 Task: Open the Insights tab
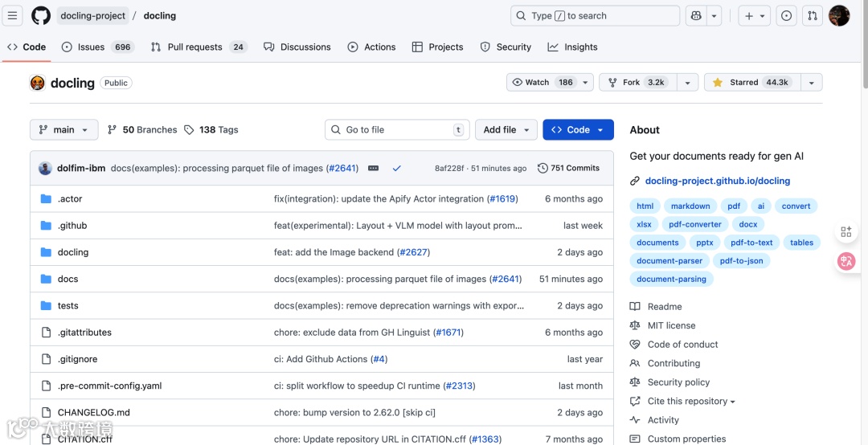[572, 47]
